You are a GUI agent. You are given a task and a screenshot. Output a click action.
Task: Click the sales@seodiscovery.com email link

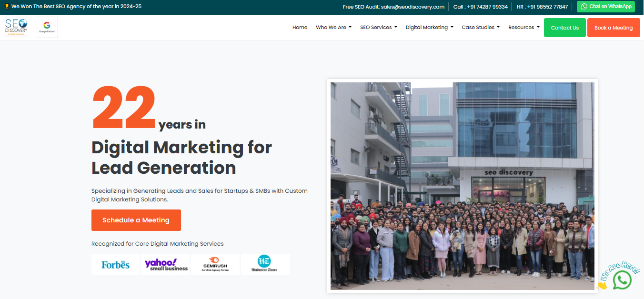pyautogui.click(x=413, y=7)
